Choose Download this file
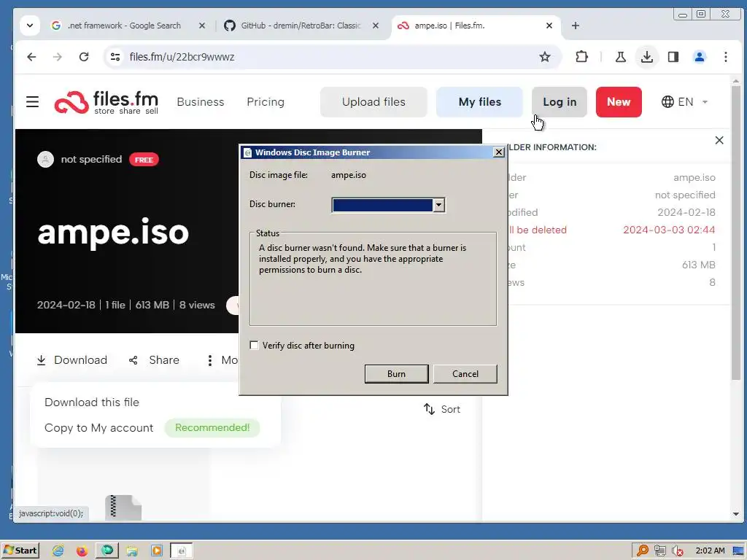 (92, 402)
